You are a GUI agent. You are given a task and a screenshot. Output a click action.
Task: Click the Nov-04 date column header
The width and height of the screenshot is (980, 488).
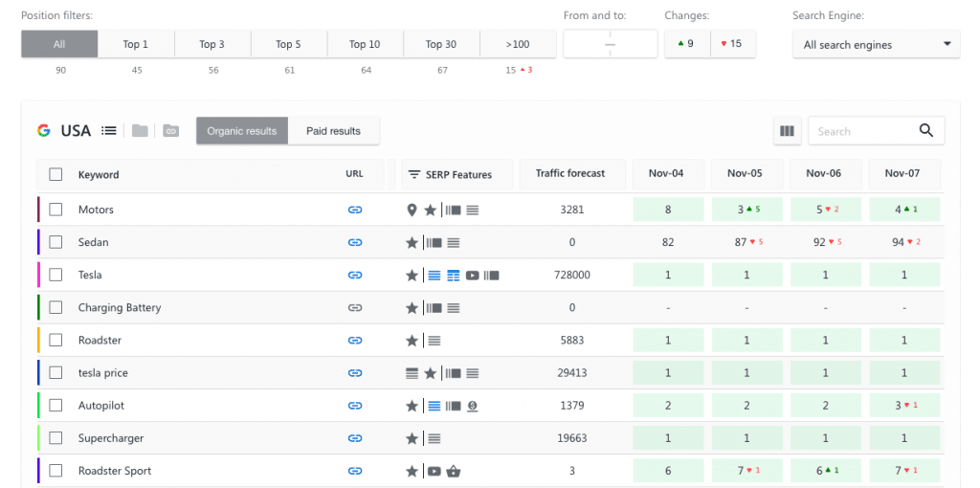[x=666, y=174]
